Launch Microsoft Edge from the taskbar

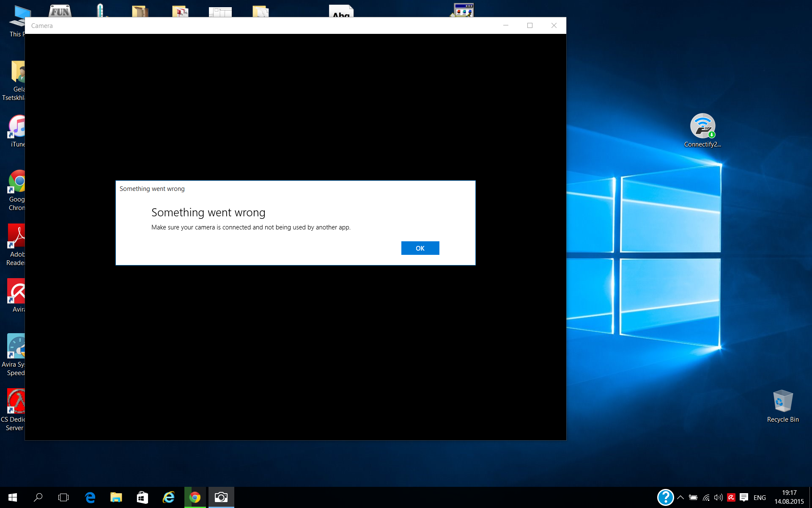(x=90, y=497)
